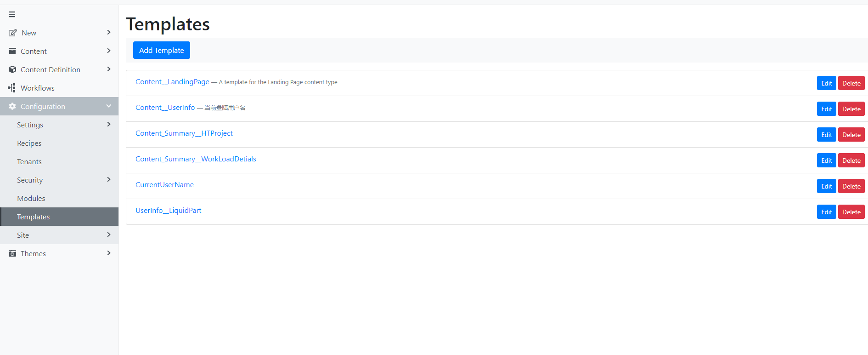Open the UserInfo__LiquidPart template link
The image size is (868, 355).
[x=169, y=211]
